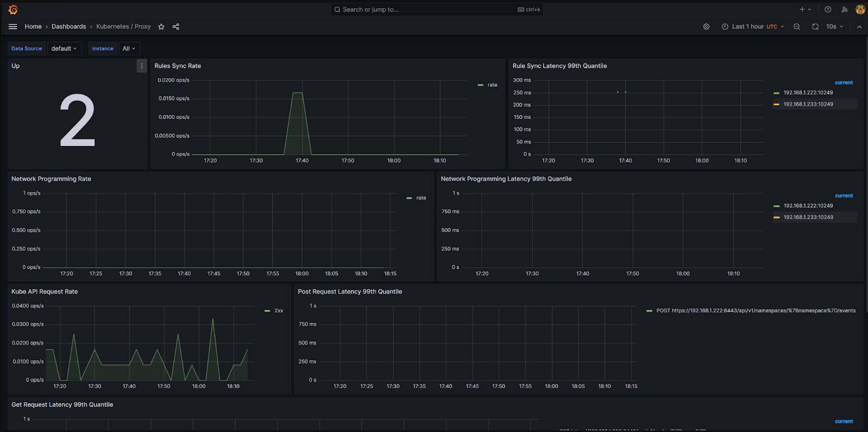Image resolution: width=868 pixels, height=432 pixels.
Task: Share this dashboard via share icon
Action: click(176, 27)
